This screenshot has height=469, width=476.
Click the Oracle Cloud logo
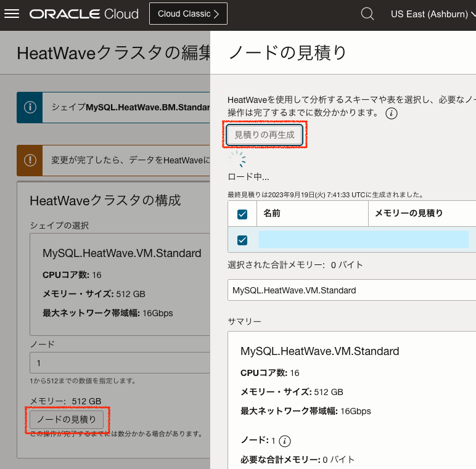click(84, 14)
